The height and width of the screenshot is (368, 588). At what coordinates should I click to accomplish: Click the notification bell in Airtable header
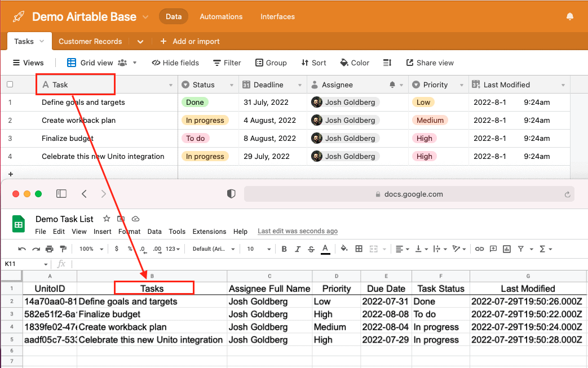569,16
